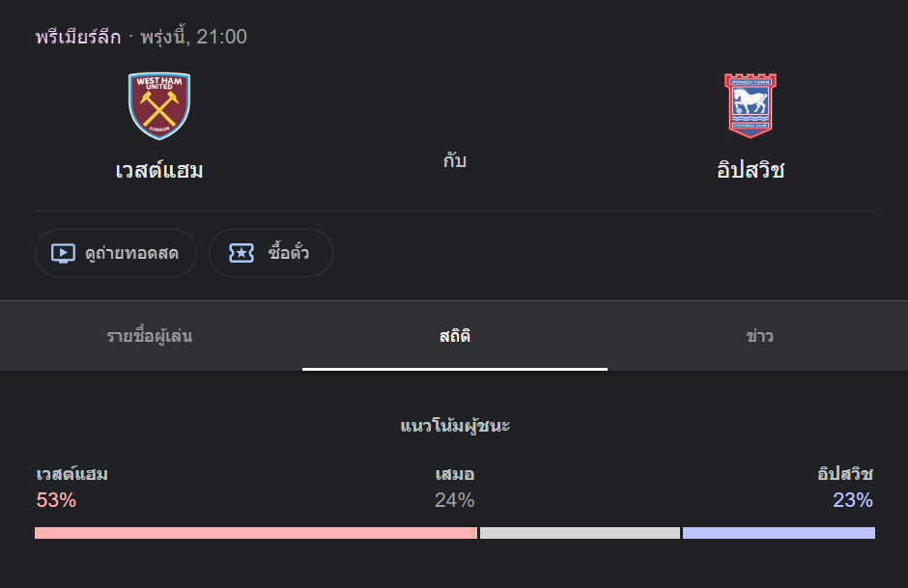This screenshot has width=908, height=588.
Task: Click the 23% Ipswich win percentage
Action: point(852,500)
